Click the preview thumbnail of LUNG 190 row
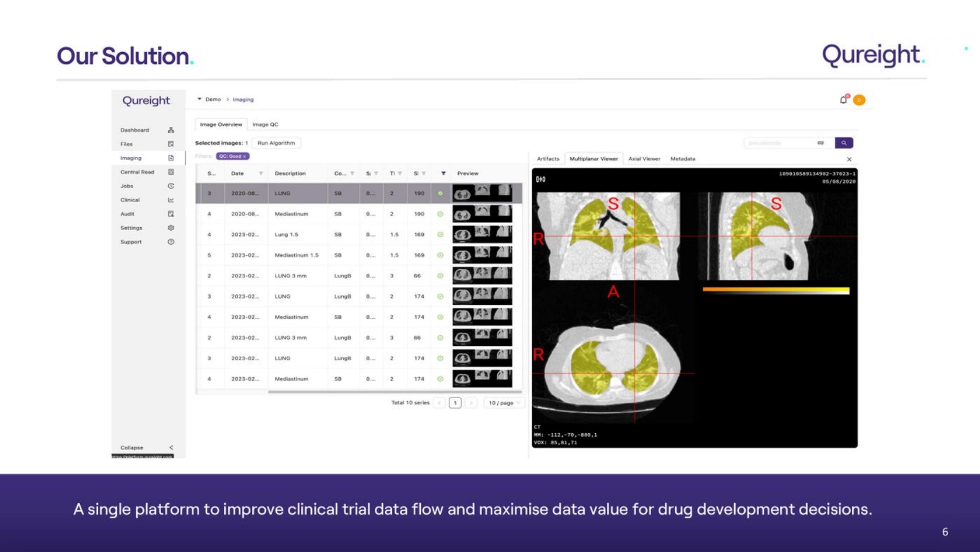Screen dimensions: 980x552 click(482, 193)
